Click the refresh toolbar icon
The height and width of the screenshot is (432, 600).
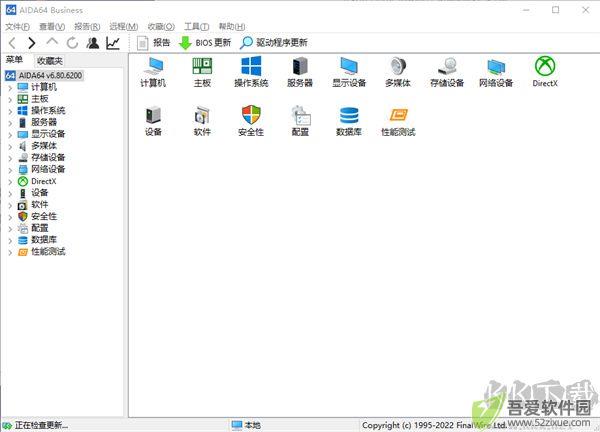[x=72, y=43]
